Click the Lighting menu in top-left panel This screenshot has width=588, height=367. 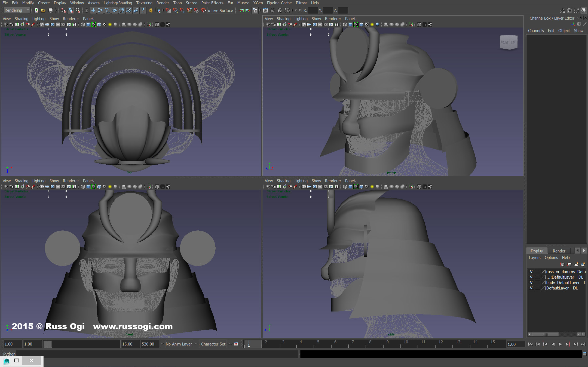pyautogui.click(x=39, y=18)
